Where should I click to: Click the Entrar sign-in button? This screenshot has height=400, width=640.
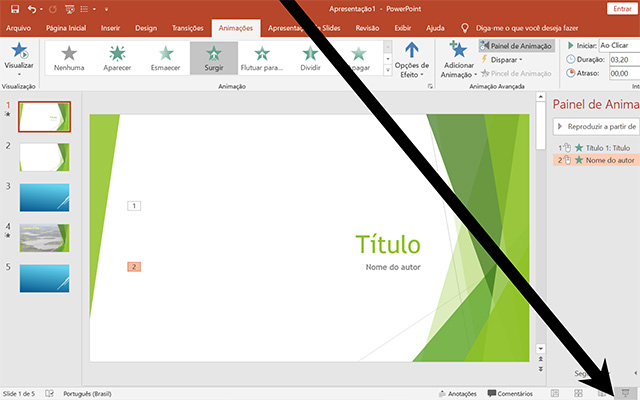(x=622, y=9)
